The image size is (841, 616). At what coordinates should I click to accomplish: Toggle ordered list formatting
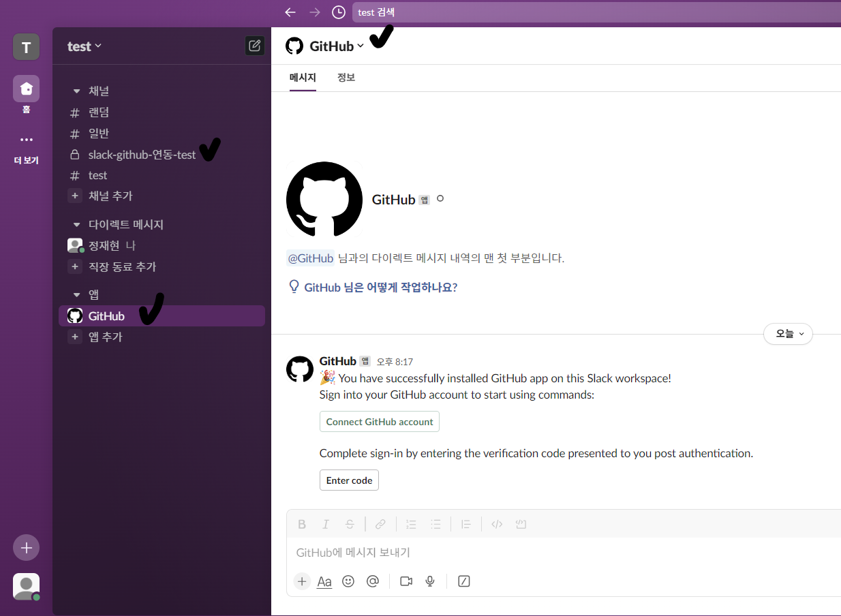(411, 524)
